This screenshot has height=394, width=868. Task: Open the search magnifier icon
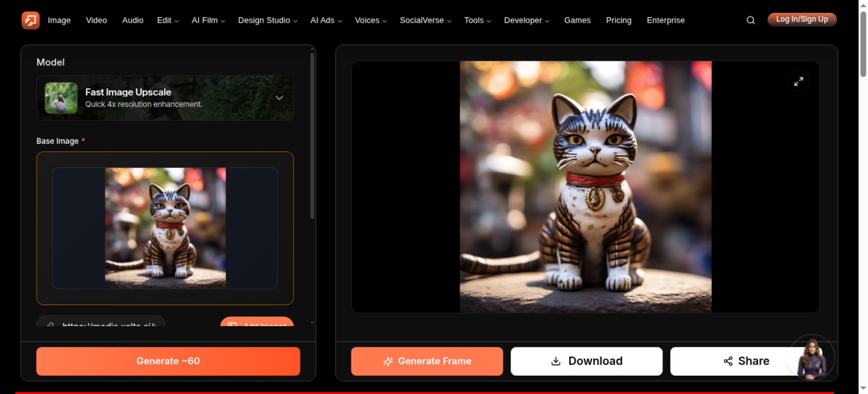point(750,20)
